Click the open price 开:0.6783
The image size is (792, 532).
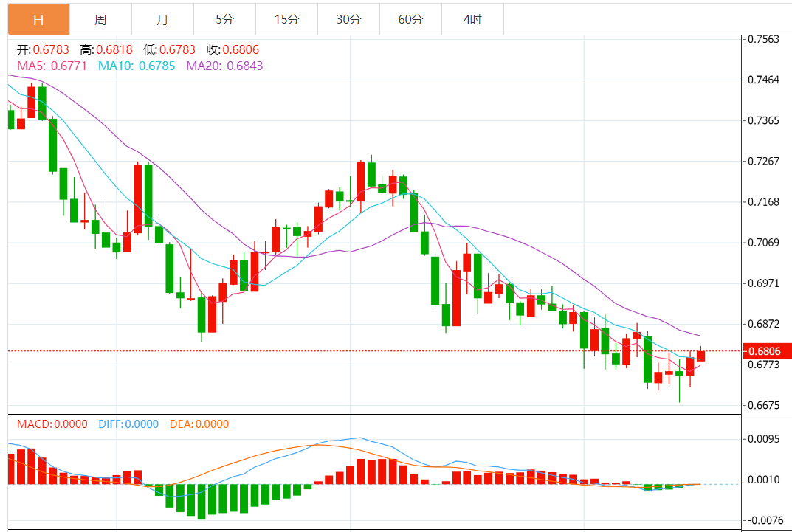point(43,49)
